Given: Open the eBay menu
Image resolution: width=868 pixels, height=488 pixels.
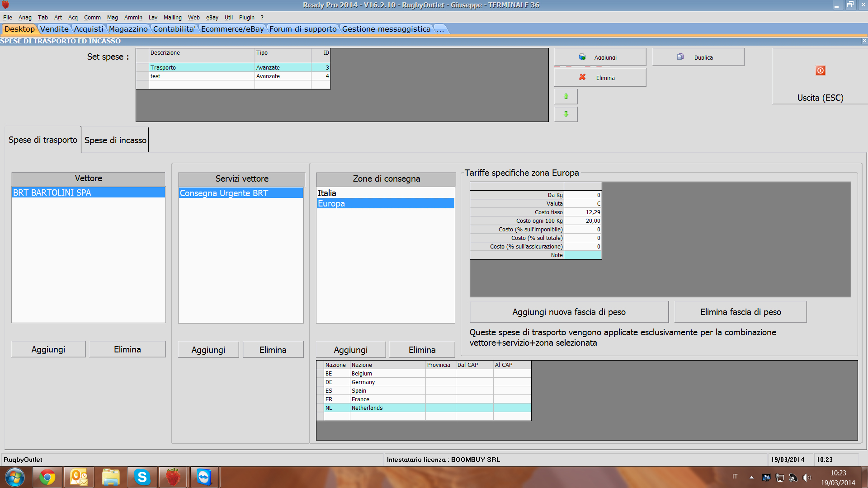Looking at the screenshot, I should 212,18.
